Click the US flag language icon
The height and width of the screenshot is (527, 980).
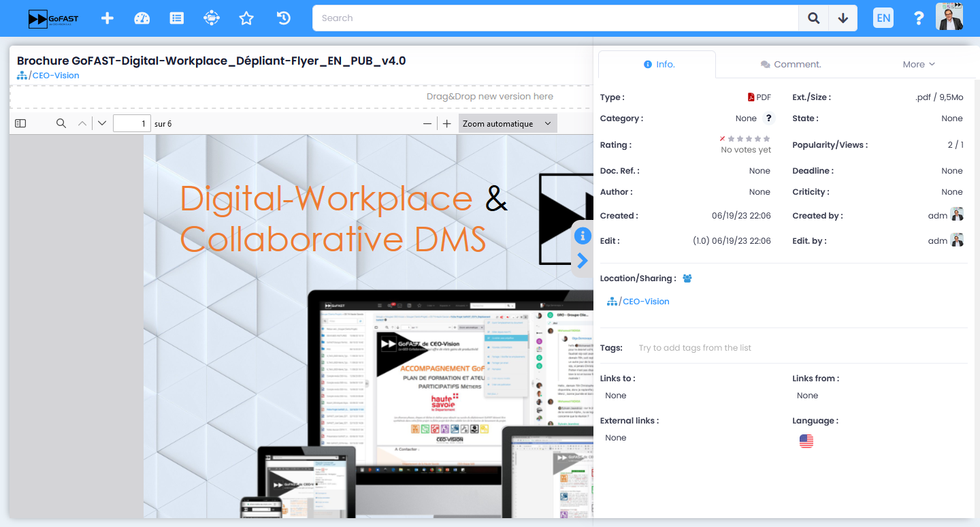point(806,441)
